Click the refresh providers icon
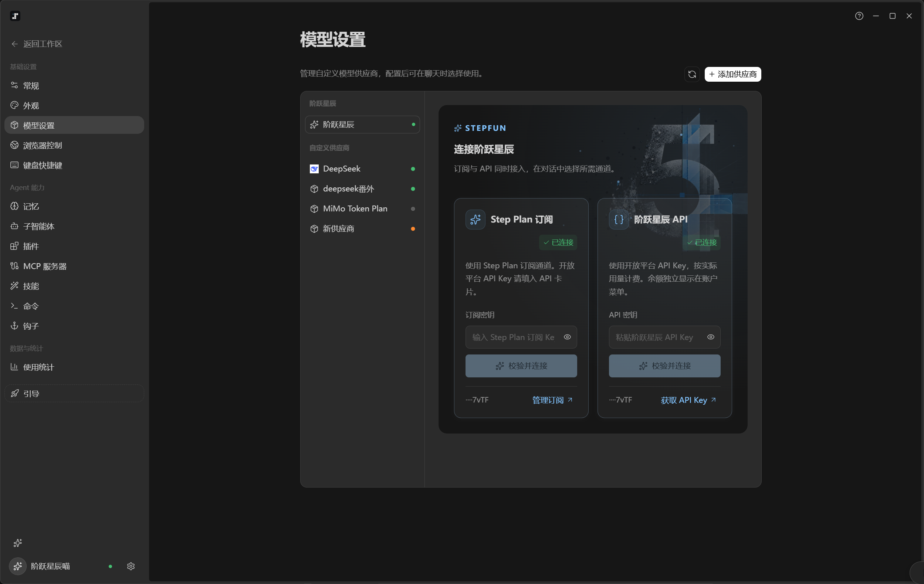 point(692,74)
